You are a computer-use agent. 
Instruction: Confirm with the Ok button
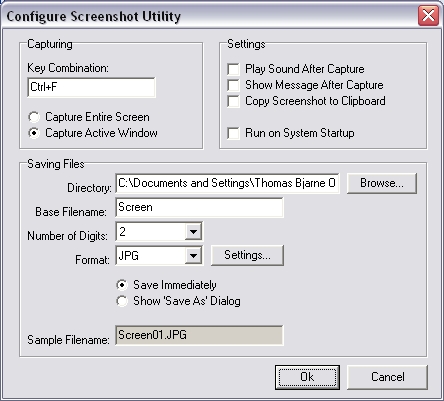pyautogui.click(x=307, y=377)
